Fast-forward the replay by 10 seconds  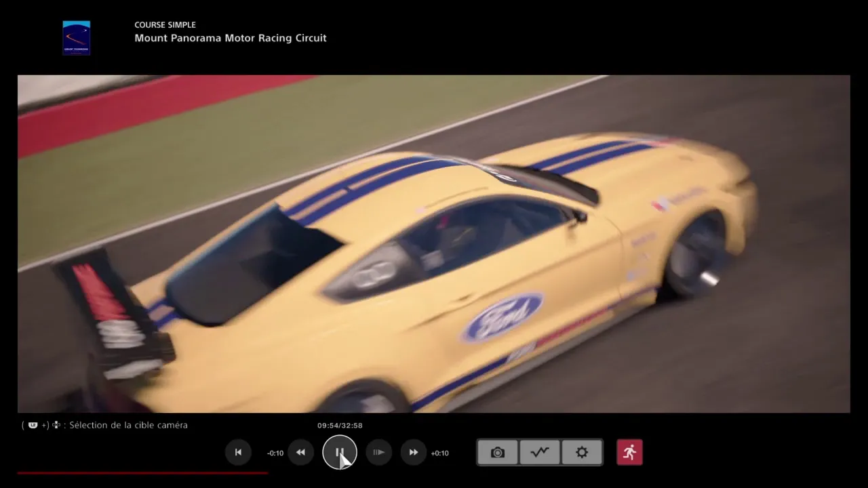413,452
